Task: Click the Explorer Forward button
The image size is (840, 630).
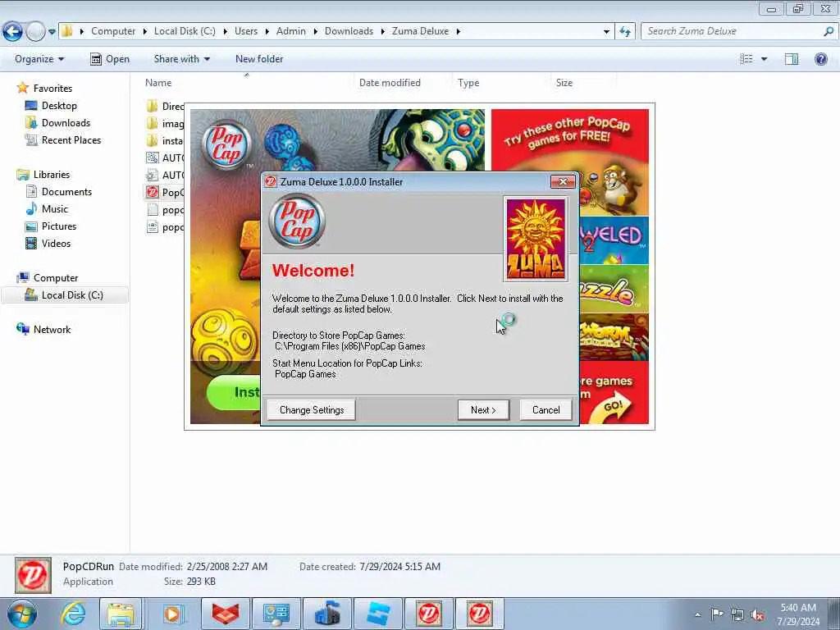Action: (x=35, y=31)
